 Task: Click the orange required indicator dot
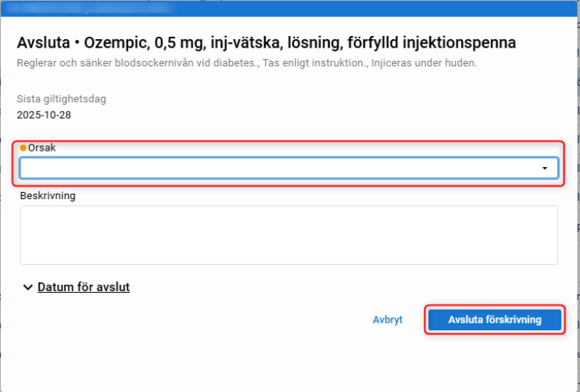point(23,148)
